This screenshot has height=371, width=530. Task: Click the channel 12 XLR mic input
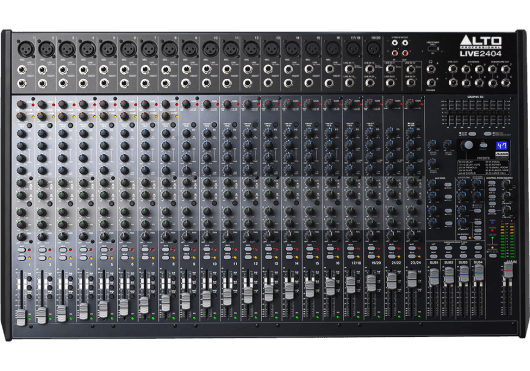251,49
